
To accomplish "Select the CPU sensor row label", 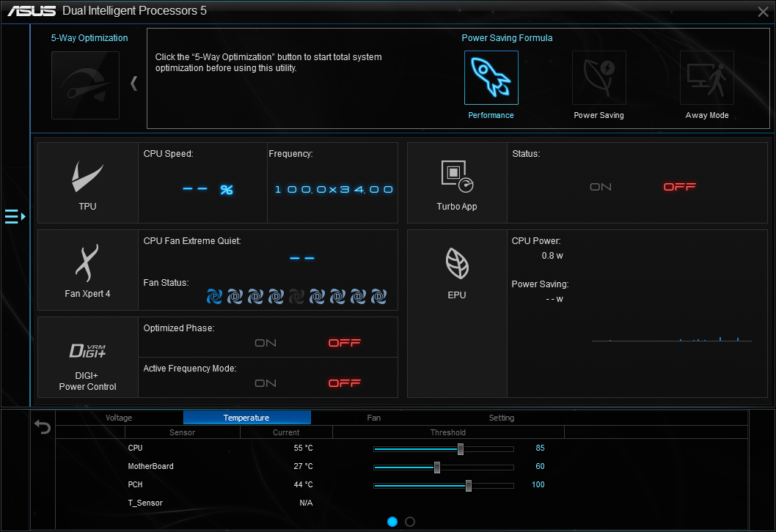I will point(135,448).
